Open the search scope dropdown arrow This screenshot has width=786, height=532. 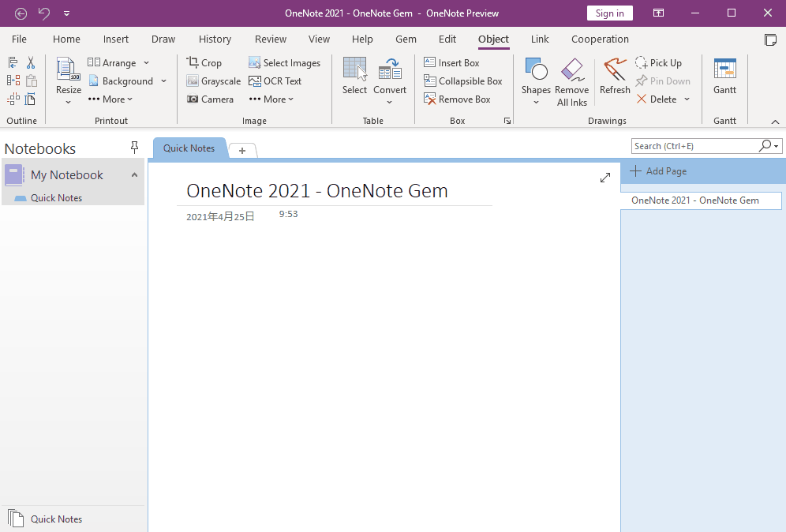point(777,146)
